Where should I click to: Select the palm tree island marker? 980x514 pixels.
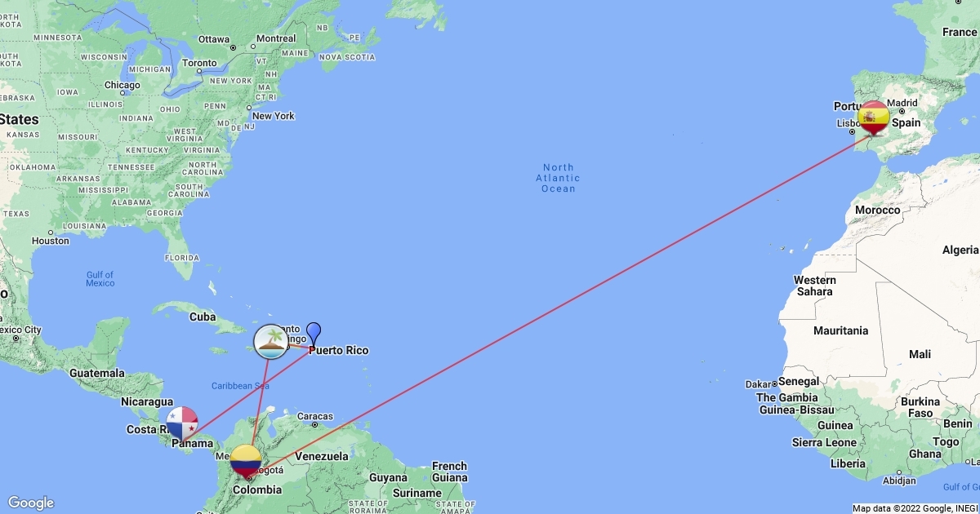click(271, 342)
